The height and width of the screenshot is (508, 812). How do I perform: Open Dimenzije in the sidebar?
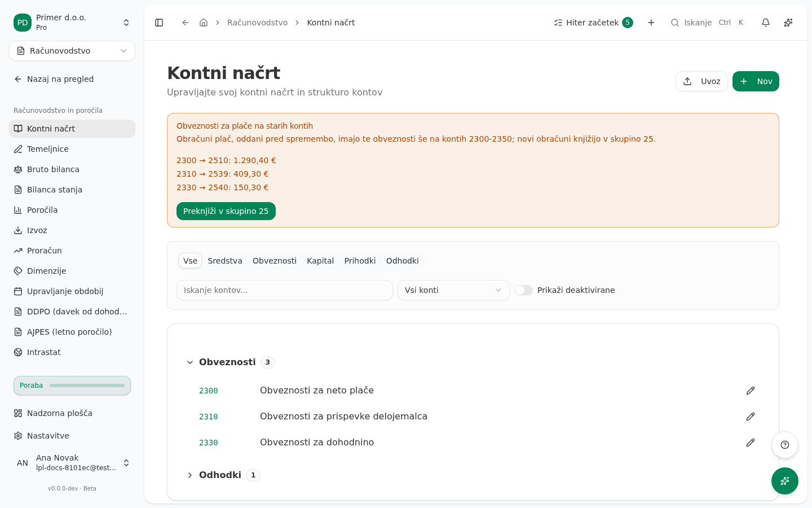tap(72, 271)
